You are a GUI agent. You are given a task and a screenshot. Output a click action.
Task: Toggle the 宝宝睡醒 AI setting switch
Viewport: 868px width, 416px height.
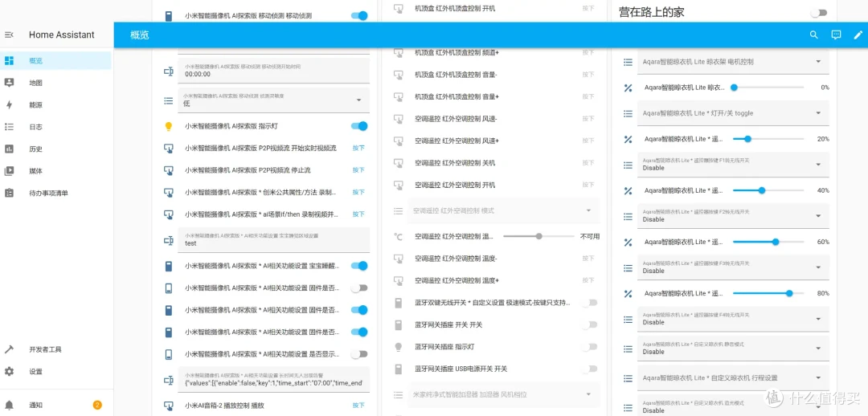[x=359, y=266]
